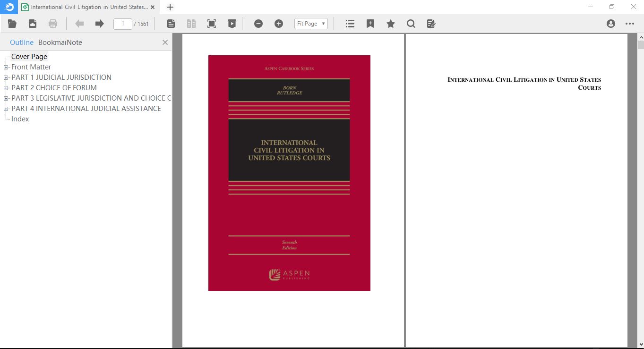Viewport: 644px width, 349px height.
Task: Enter full screen mode icon
Action: (212, 24)
